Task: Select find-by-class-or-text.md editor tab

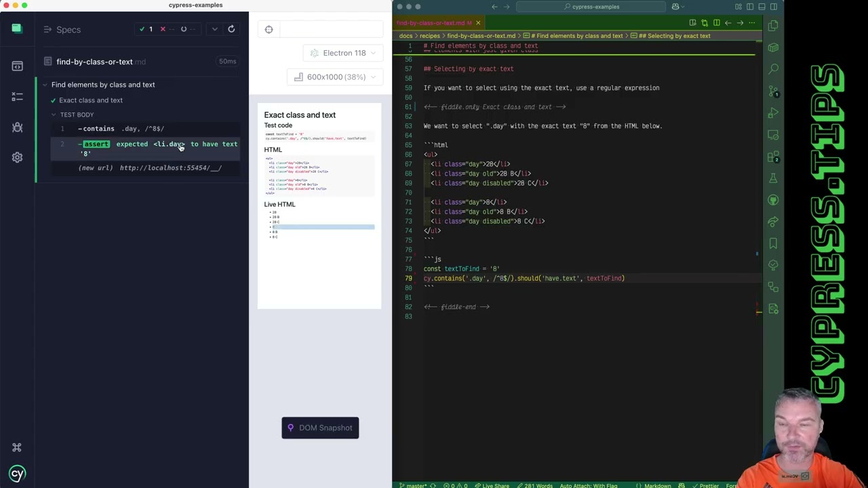Action: click(434, 23)
